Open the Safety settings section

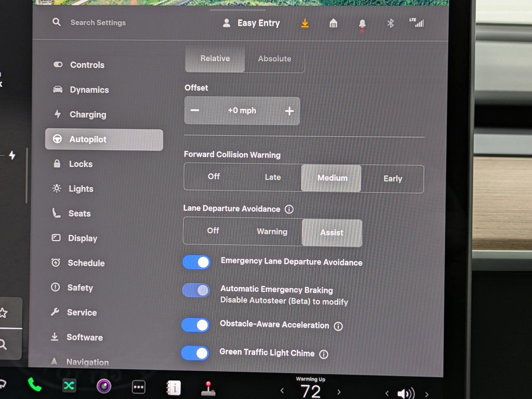(80, 288)
